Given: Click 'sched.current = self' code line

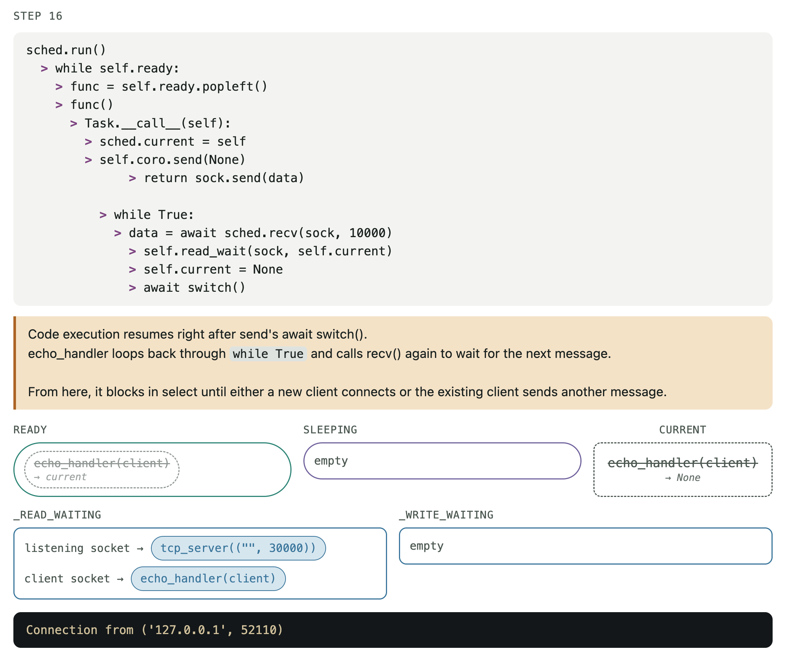Looking at the screenshot, I should 173,142.
